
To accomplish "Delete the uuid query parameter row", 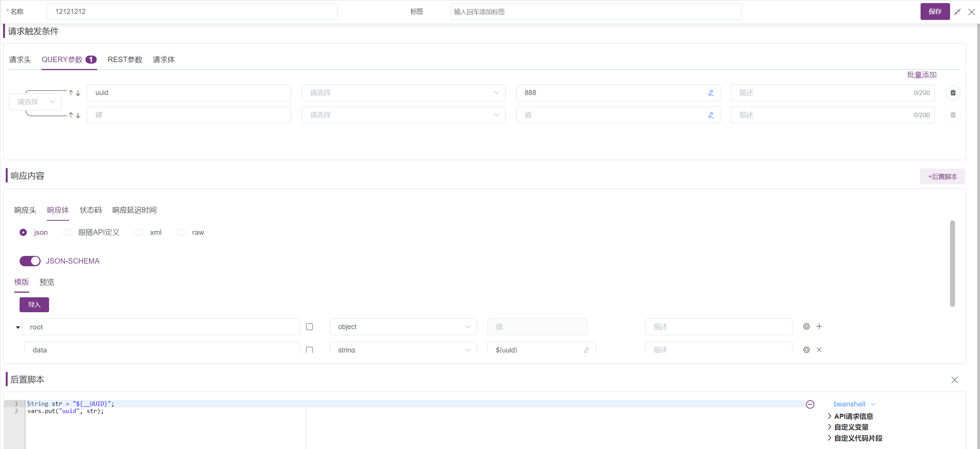I will point(953,93).
